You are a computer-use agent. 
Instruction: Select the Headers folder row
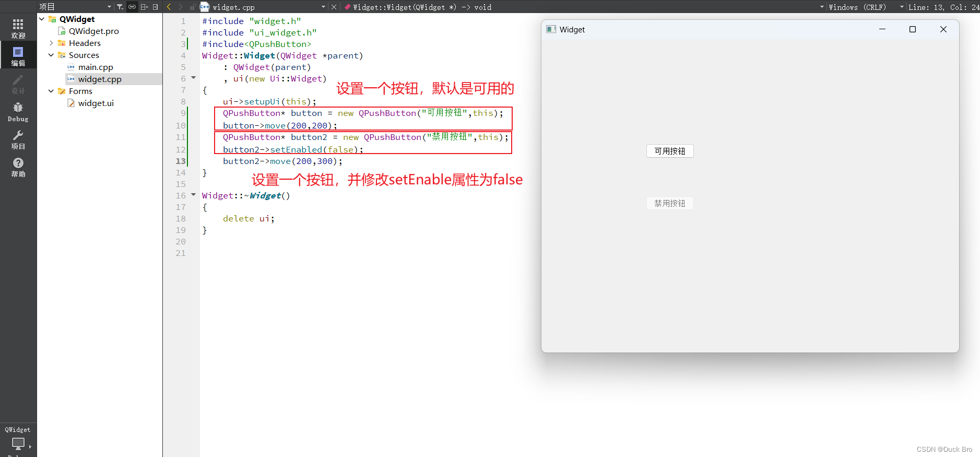pos(85,43)
